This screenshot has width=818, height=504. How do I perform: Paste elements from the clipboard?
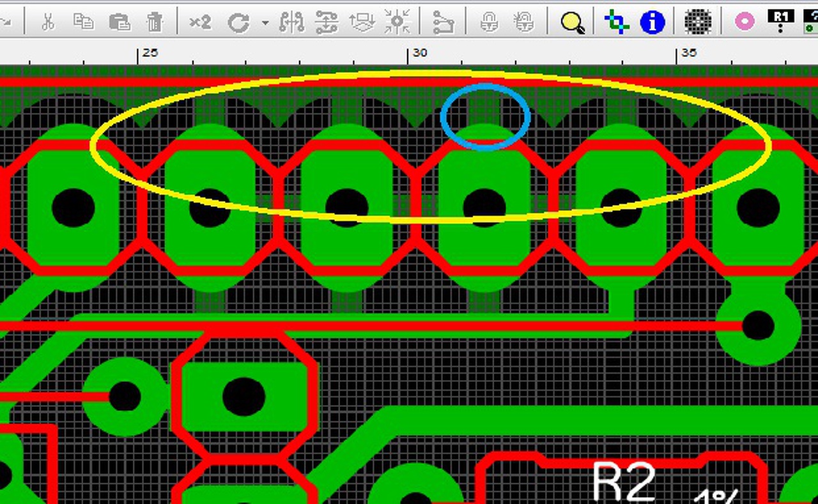click(x=120, y=22)
